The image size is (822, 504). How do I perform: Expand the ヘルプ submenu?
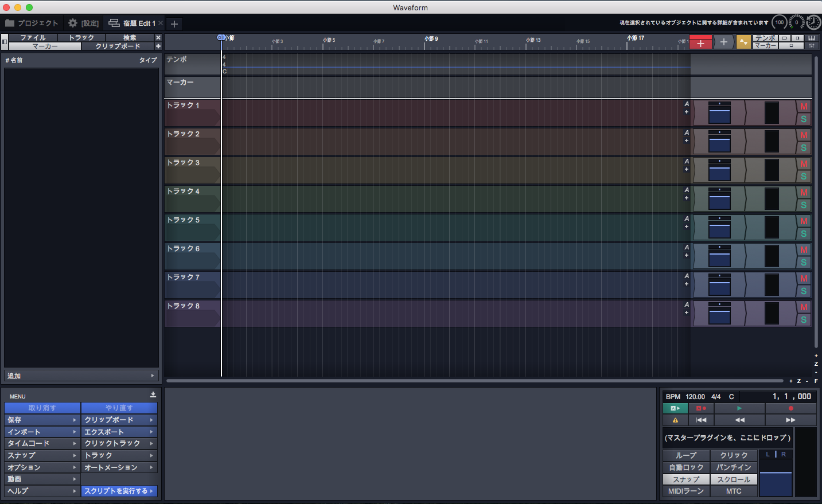point(42,491)
